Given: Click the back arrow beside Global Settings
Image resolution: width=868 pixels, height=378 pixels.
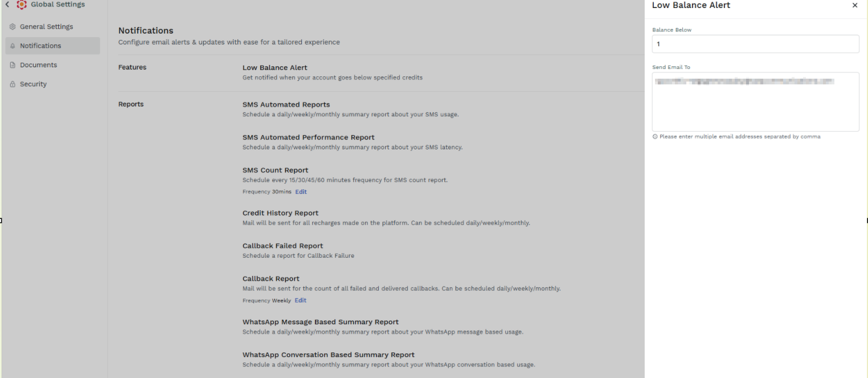Looking at the screenshot, I should tap(7, 5).
